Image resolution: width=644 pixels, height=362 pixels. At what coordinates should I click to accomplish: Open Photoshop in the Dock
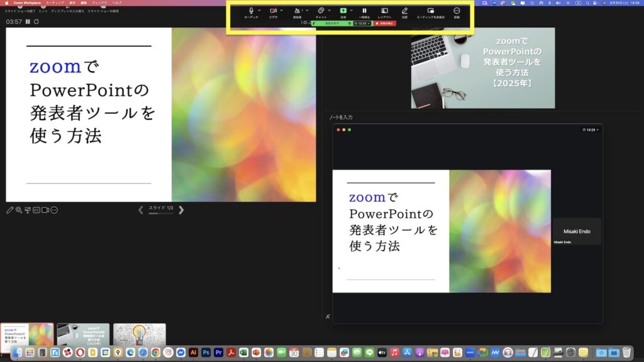(206, 352)
